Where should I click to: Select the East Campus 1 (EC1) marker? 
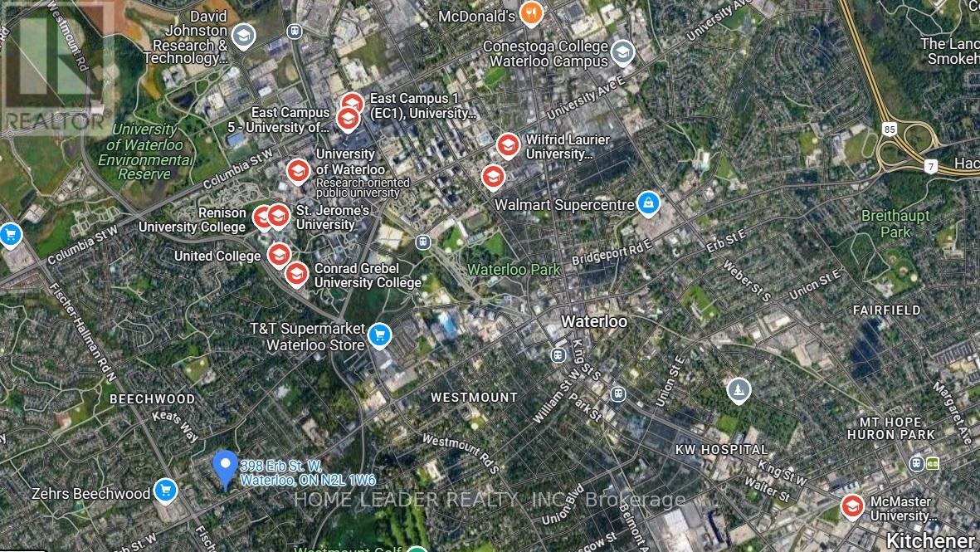tap(352, 104)
